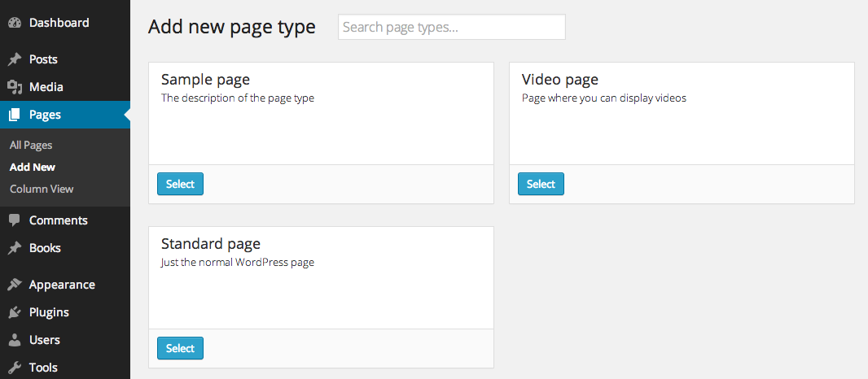868x379 pixels.
Task: Click the Pages icon in sidebar
Action: (15, 115)
